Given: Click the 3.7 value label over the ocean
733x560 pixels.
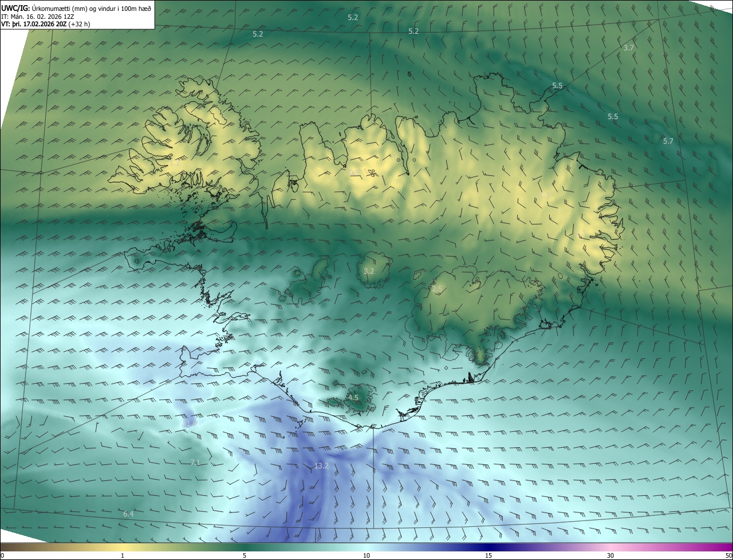Looking at the screenshot, I should click(x=629, y=48).
